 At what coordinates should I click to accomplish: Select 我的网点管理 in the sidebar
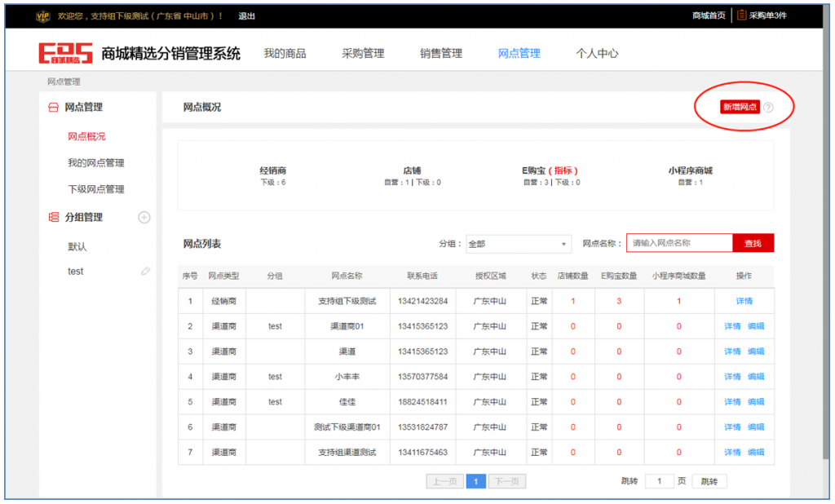click(96, 162)
